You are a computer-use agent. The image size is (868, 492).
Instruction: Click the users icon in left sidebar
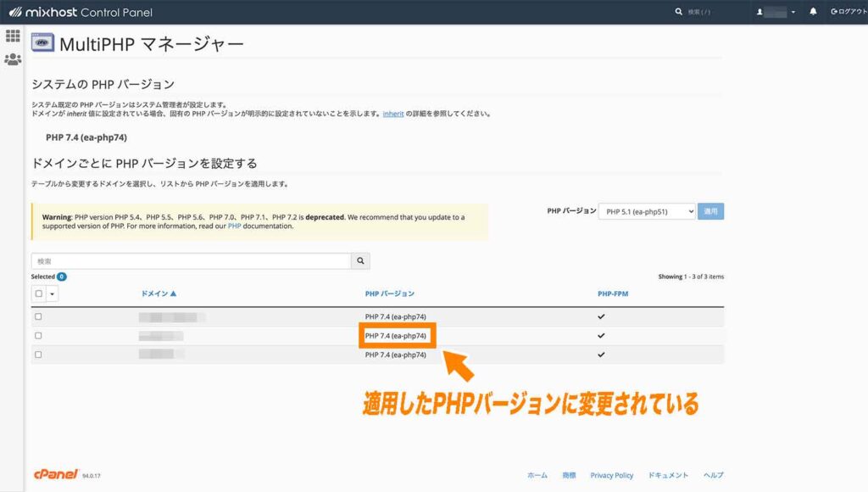click(12, 59)
